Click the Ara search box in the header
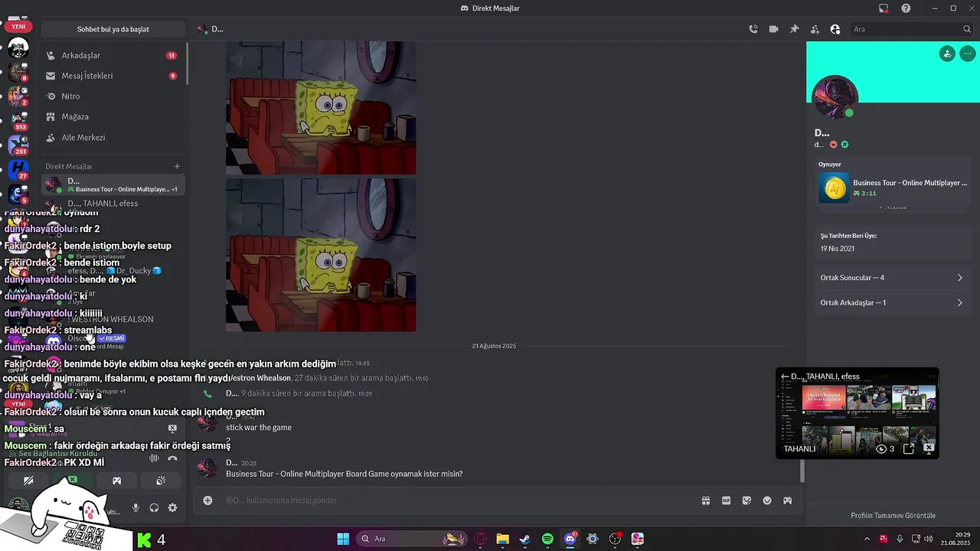Image resolution: width=980 pixels, height=551 pixels. point(912,29)
